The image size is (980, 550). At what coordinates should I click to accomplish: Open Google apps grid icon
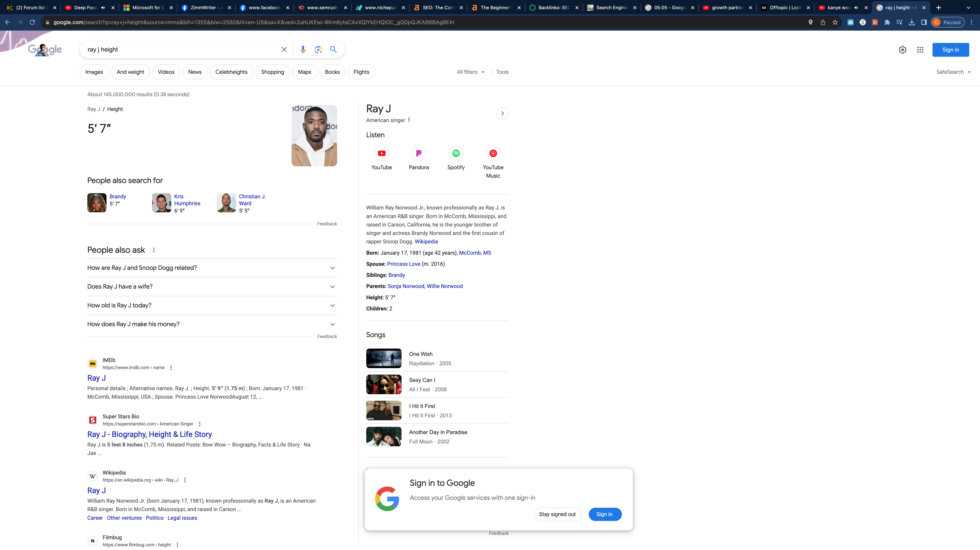coord(920,50)
